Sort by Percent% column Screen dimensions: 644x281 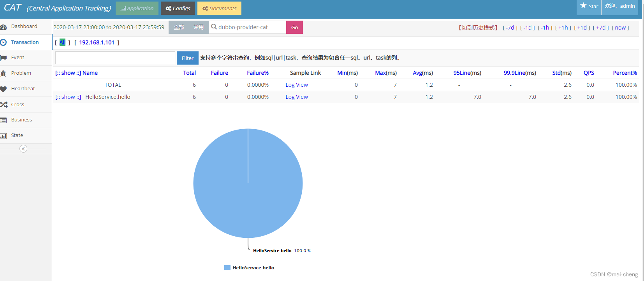pos(625,73)
